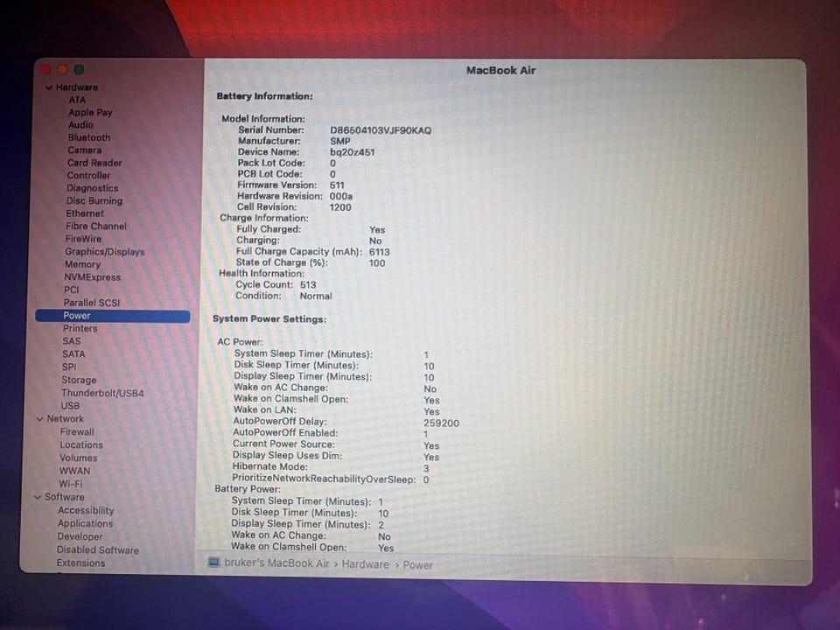Open Graphics/Displays in the sidebar
The height and width of the screenshot is (630, 840).
point(104,252)
